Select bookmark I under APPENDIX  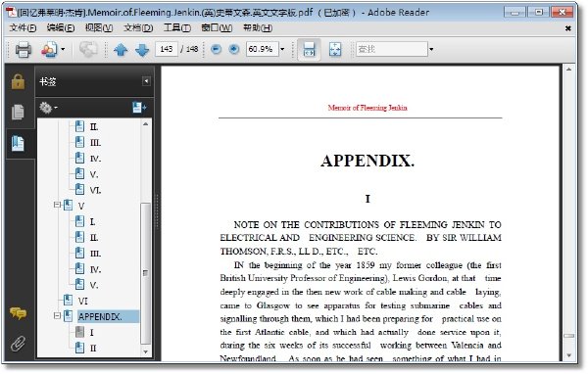[x=92, y=333]
